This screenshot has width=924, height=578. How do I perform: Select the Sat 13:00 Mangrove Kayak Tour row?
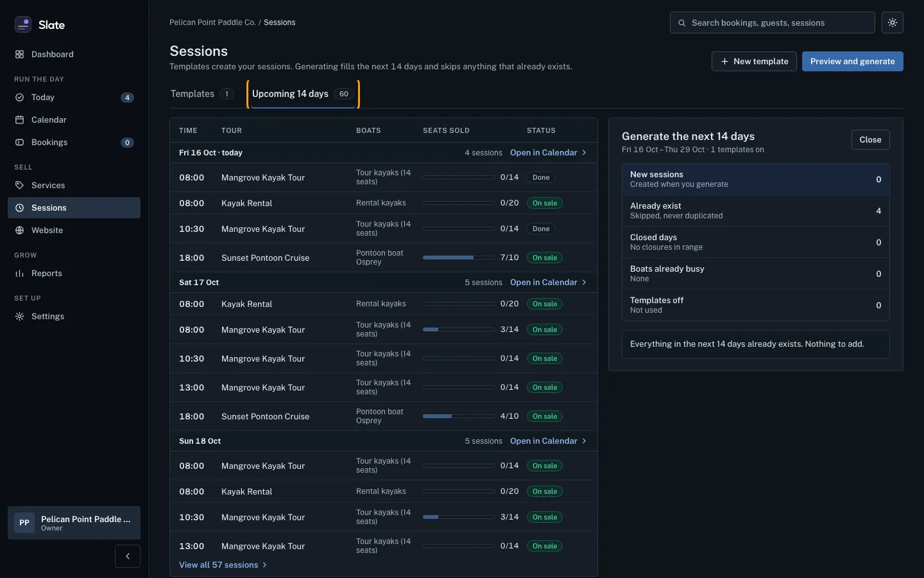coord(383,387)
